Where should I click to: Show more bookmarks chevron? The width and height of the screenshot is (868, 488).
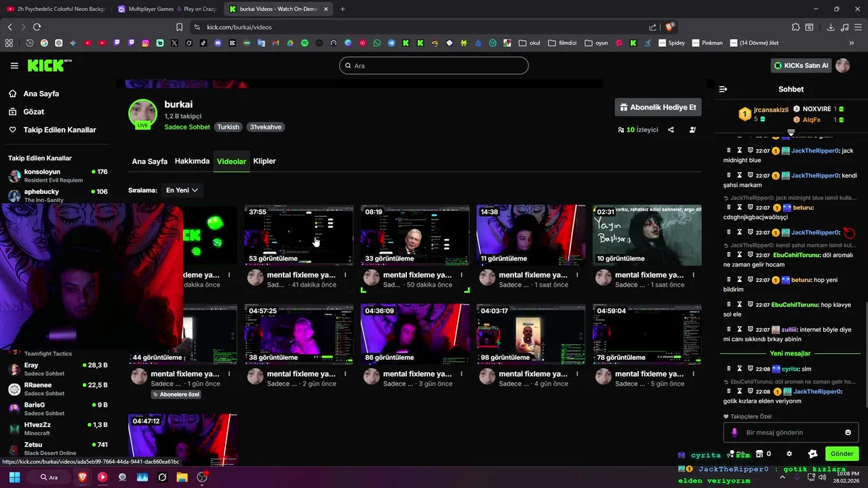pos(851,43)
